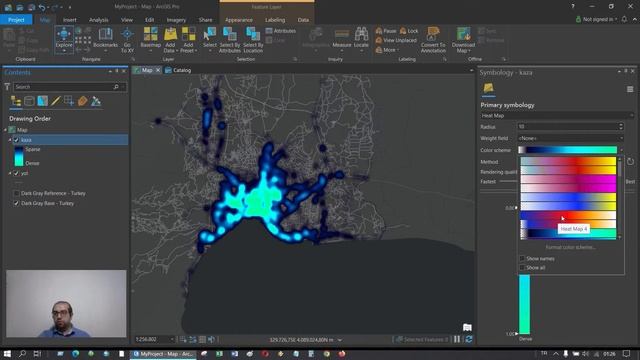Open the Basemap gallery
The height and width of the screenshot is (360, 640).
tap(151, 39)
